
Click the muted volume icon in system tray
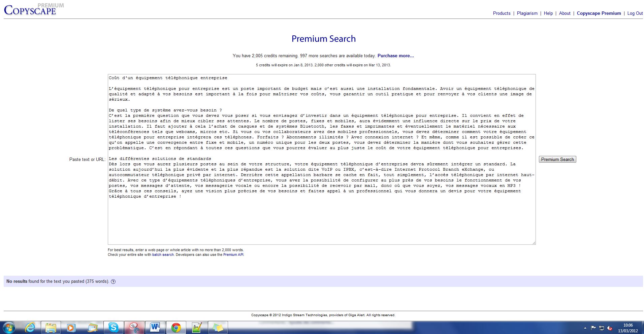click(610, 328)
